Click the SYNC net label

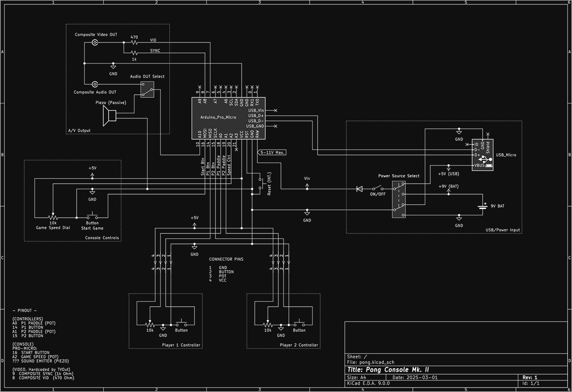[x=155, y=51]
